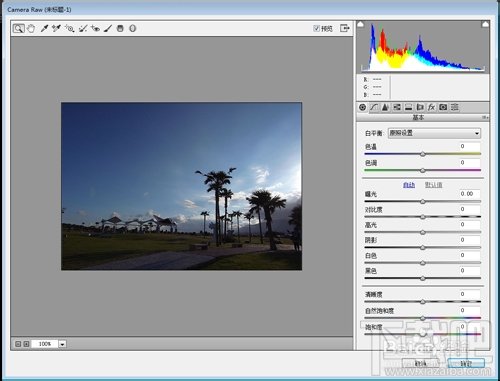The height and width of the screenshot is (381, 500).
Task: Switch to the Tone Curve panel tab
Action: tap(374, 107)
